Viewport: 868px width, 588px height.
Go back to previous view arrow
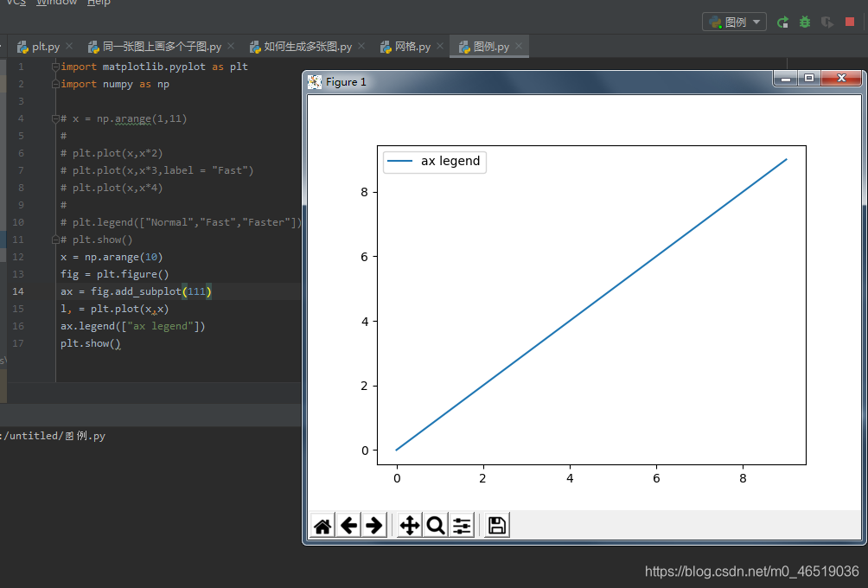coord(348,526)
